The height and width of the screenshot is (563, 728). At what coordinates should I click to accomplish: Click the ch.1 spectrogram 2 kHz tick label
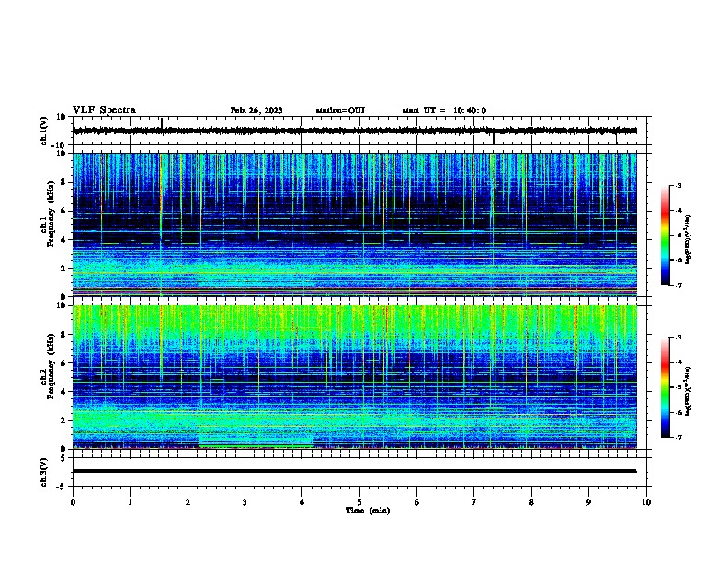[64, 269]
